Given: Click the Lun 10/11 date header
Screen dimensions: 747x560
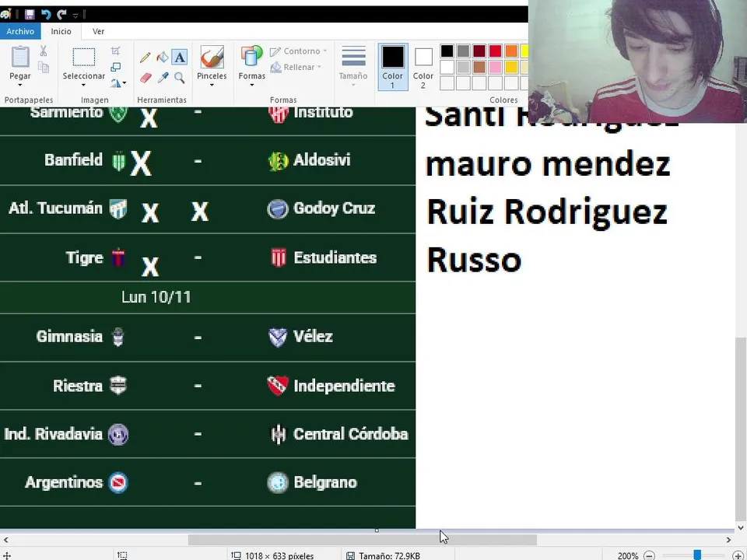Looking at the screenshot, I should pyautogui.click(x=156, y=297).
